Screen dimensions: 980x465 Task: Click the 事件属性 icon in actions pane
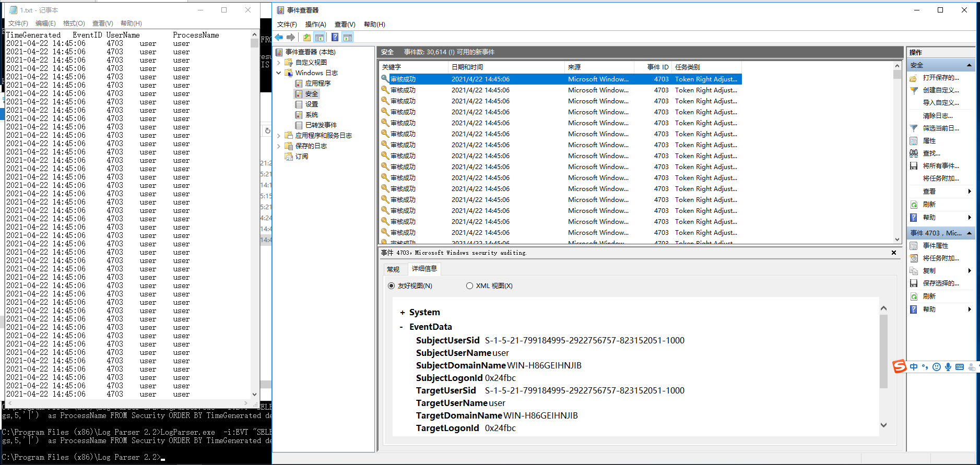tap(914, 246)
